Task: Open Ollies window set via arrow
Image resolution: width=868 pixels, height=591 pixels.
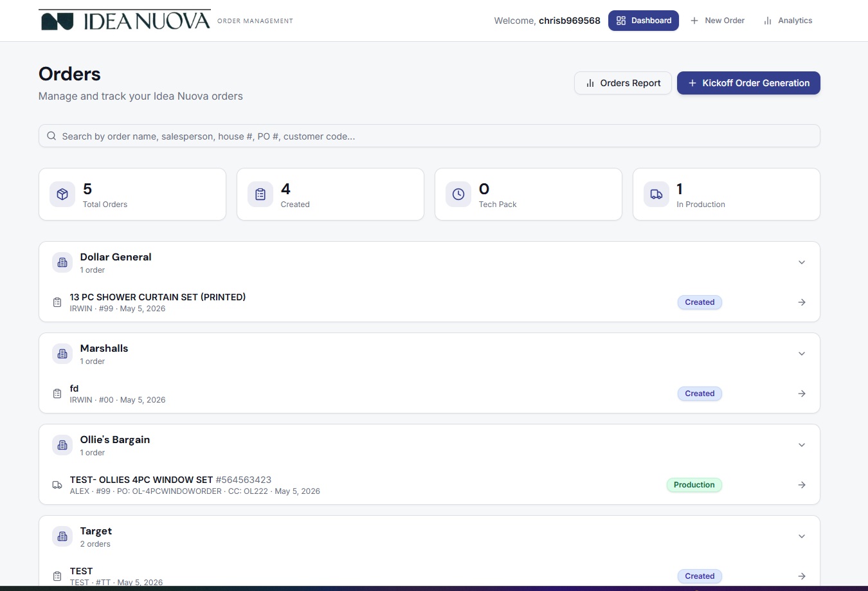Action: [x=802, y=485]
